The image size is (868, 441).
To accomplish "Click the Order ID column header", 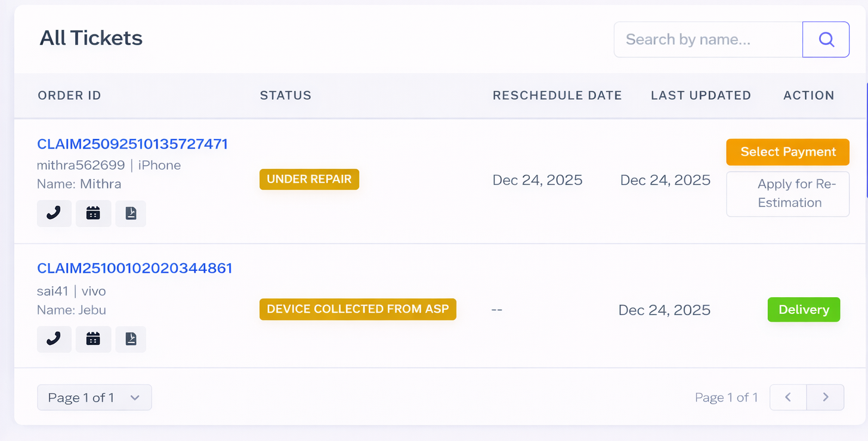I will 69,95.
